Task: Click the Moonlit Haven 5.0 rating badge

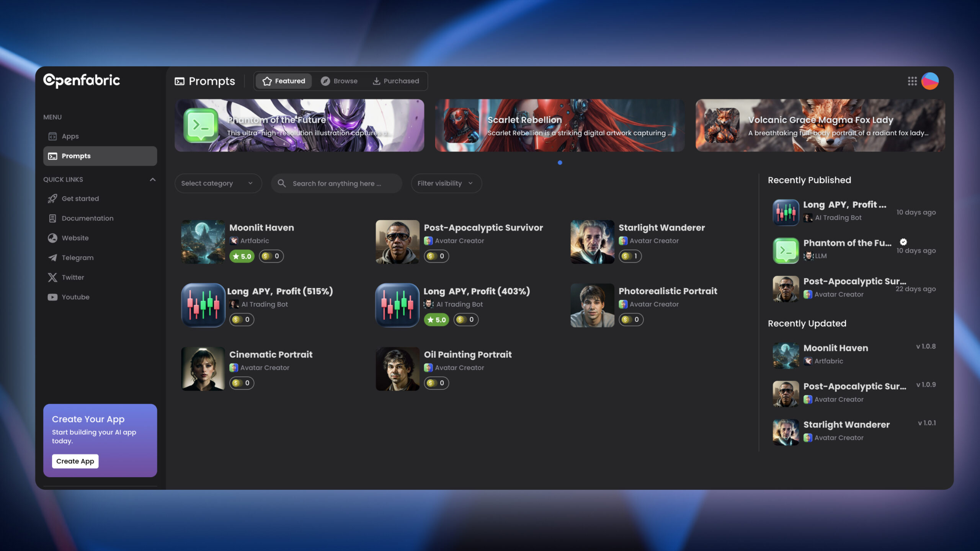Action: pyautogui.click(x=242, y=256)
